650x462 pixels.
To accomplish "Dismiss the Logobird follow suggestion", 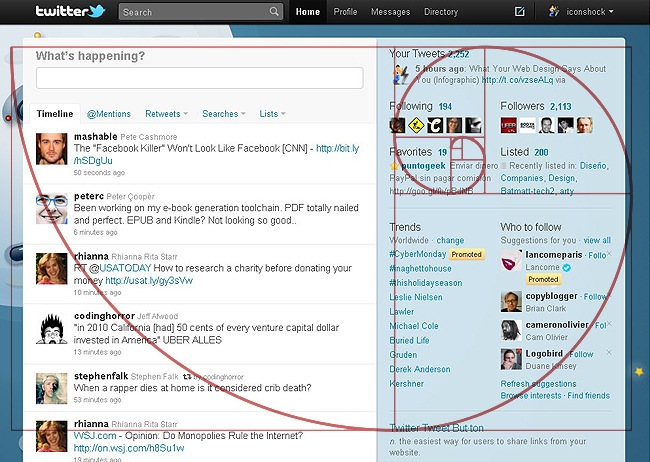I will [609, 353].
